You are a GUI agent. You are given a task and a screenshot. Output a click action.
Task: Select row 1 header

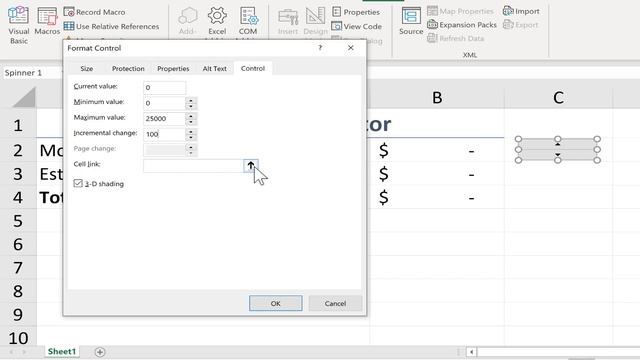pyautogui.click(x=18, y=125)
